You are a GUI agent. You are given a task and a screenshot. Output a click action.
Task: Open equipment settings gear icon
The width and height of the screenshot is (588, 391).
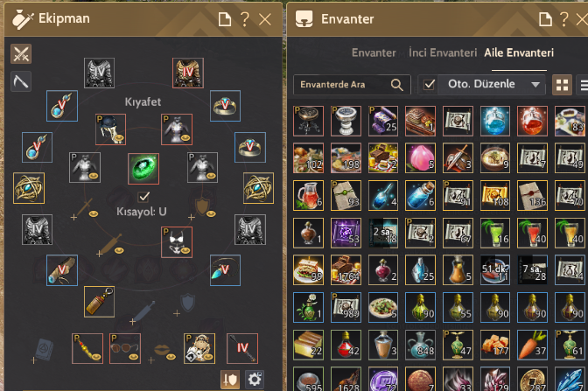[255, 380]
